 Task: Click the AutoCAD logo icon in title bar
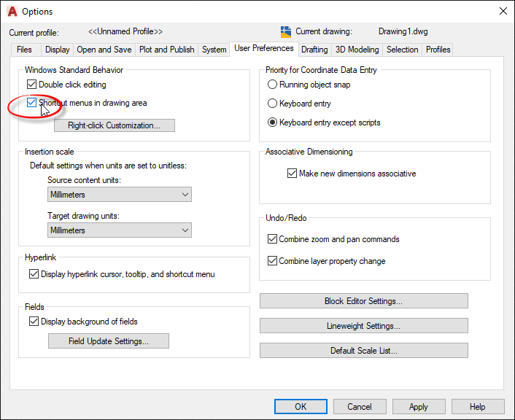[x=11, y=11]
